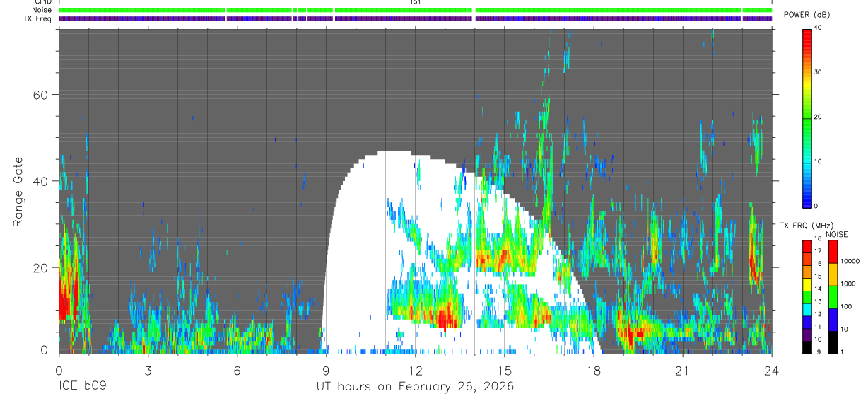Click the '1000' label on the NOISE legend
The width and height of the screenshot is (868, 401).
click(848, 284)
